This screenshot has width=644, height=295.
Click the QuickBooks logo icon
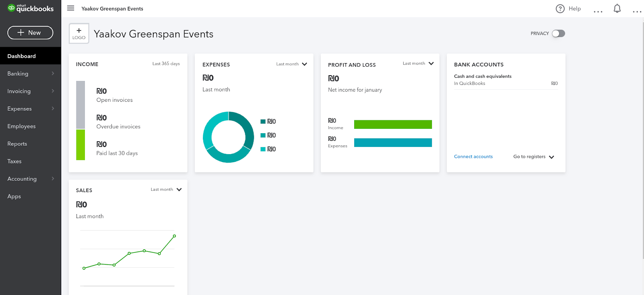tap(12, 8)
